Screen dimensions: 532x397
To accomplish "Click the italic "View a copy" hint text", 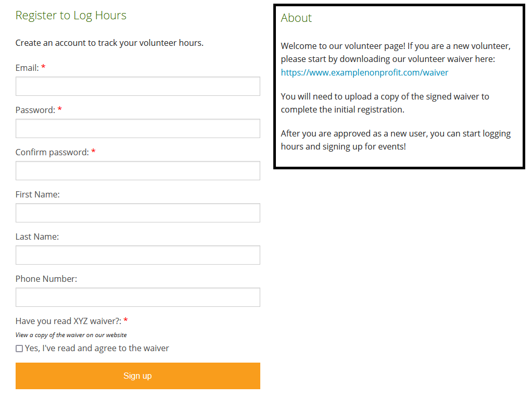I will click(x=71, y=335).
